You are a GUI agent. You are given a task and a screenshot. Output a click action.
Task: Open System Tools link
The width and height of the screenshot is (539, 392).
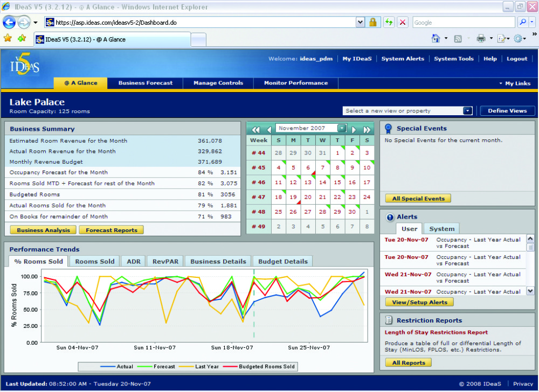pyautogui.click(x=454, y=59)
